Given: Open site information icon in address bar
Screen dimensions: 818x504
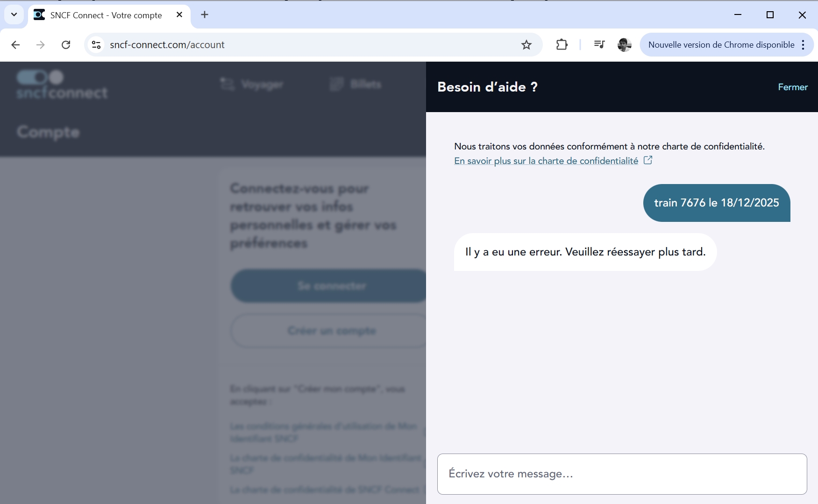Looking at the screenshot, I should coord(96,45).
